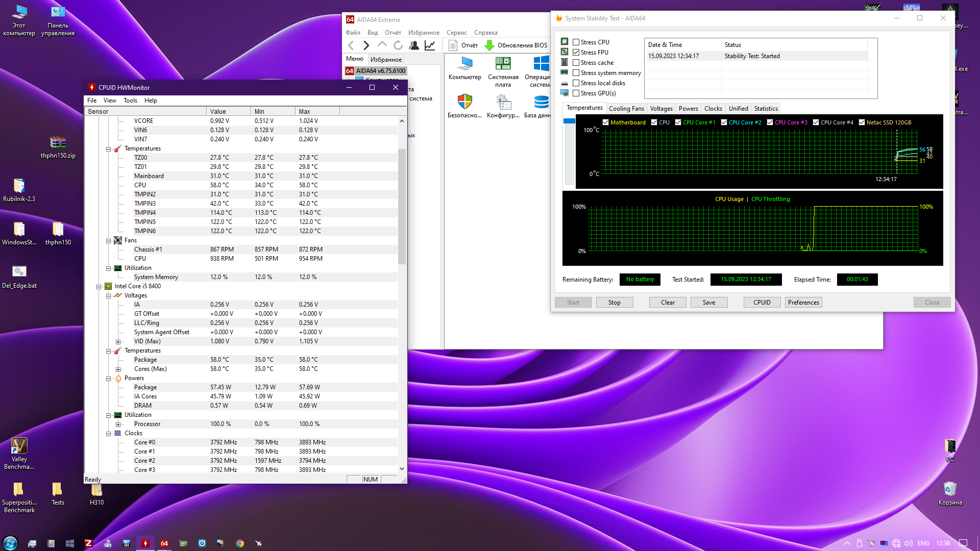Collapse the Fans section in HWMonitor
980x551 pixels.
click(109, 241)
